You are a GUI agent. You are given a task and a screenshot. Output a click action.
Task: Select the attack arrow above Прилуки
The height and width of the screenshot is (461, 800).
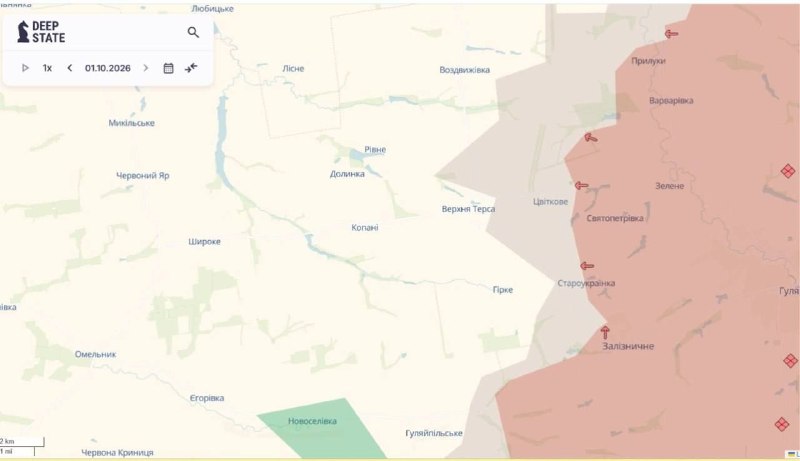[x=671, y=34]
